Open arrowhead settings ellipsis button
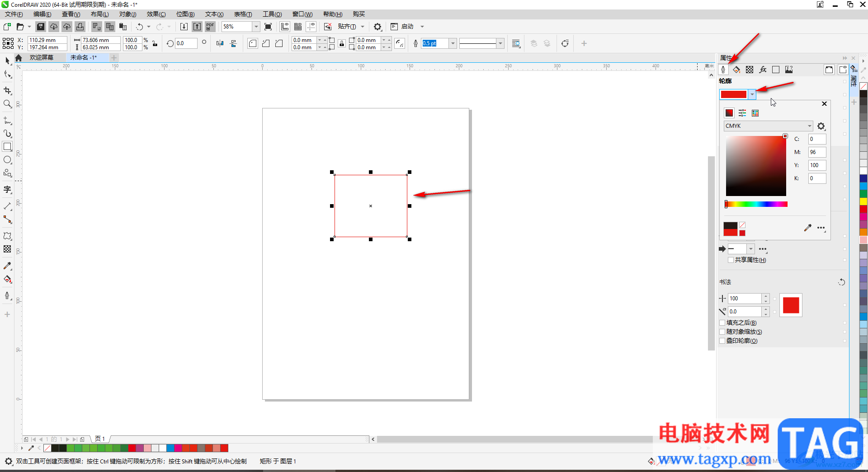Screen dimensions: 868x472 pos(763,249)
